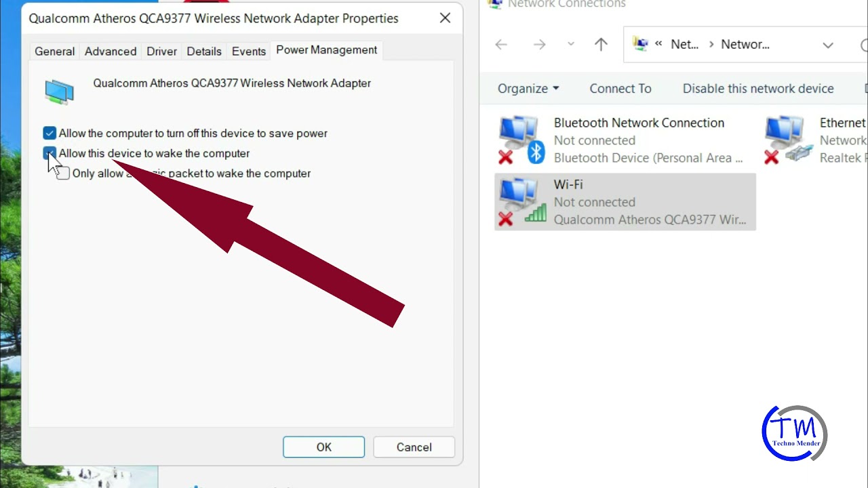
Task: Open the General tab
Action: pyautogui.click(x=55, y=52)
